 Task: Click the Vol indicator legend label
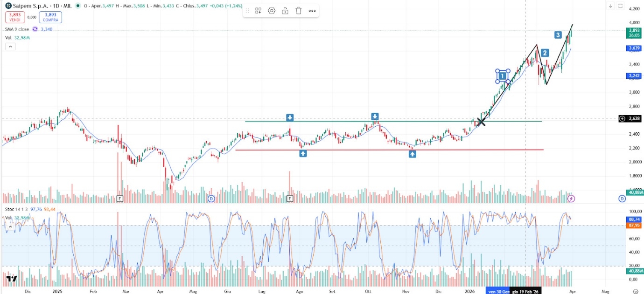click(x=8, y=38)
